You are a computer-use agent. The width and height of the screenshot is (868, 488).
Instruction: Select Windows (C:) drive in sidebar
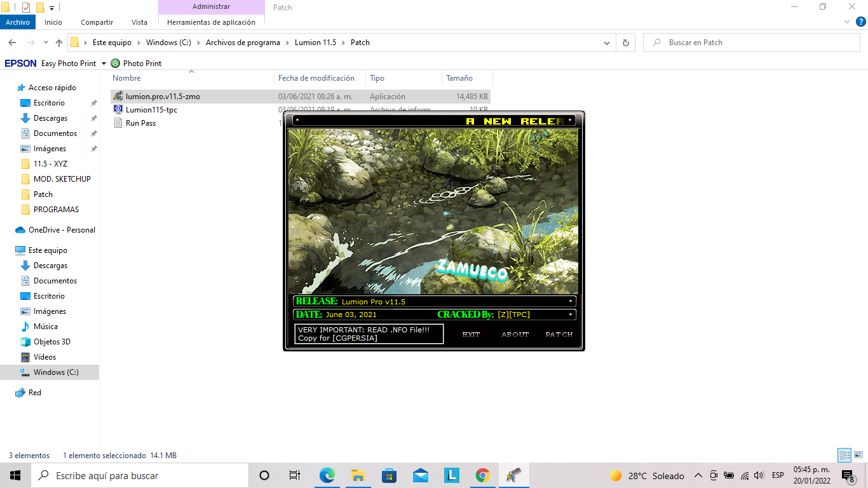50,372
